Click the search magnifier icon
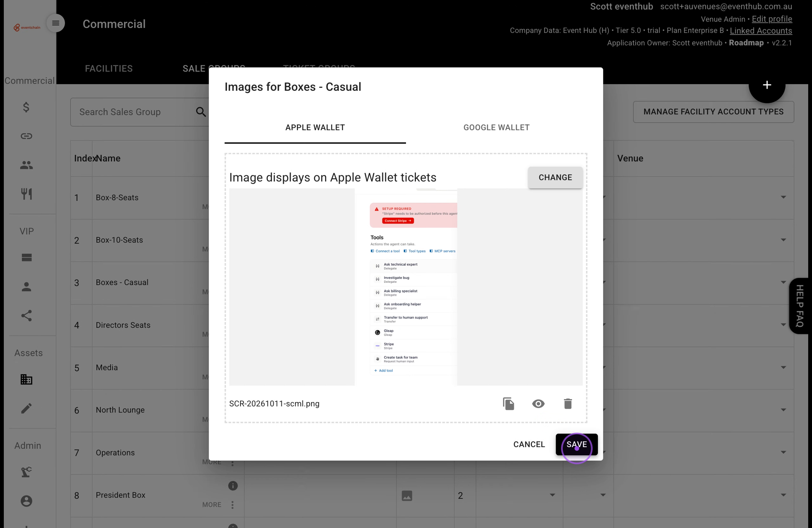The height and width of the screenshot is (528, 812). click(201, 112)
